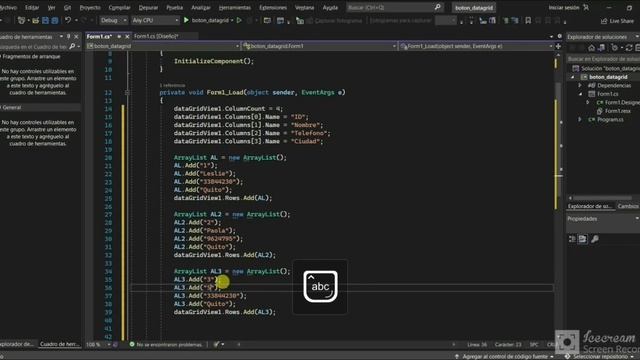Select Form1.resx in Solution Explorer

(x=618, y=111)
